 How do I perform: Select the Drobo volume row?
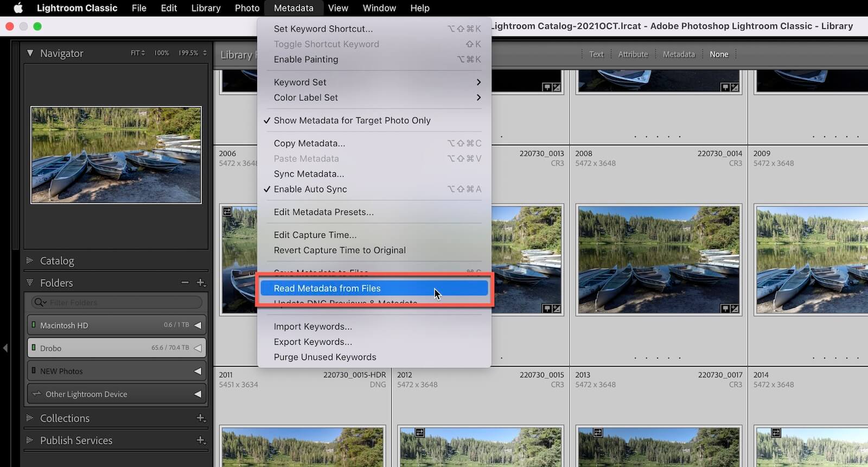click(x=117, y=348)
